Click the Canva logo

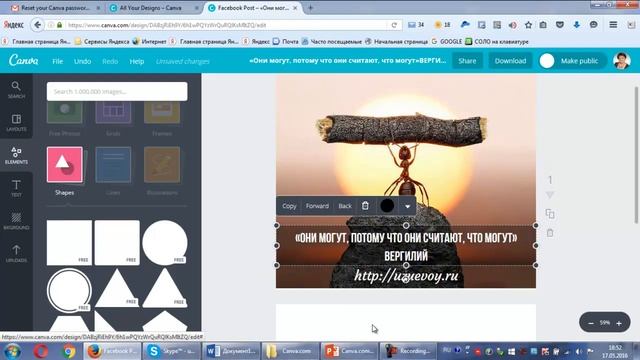click(x=24, y=60)
